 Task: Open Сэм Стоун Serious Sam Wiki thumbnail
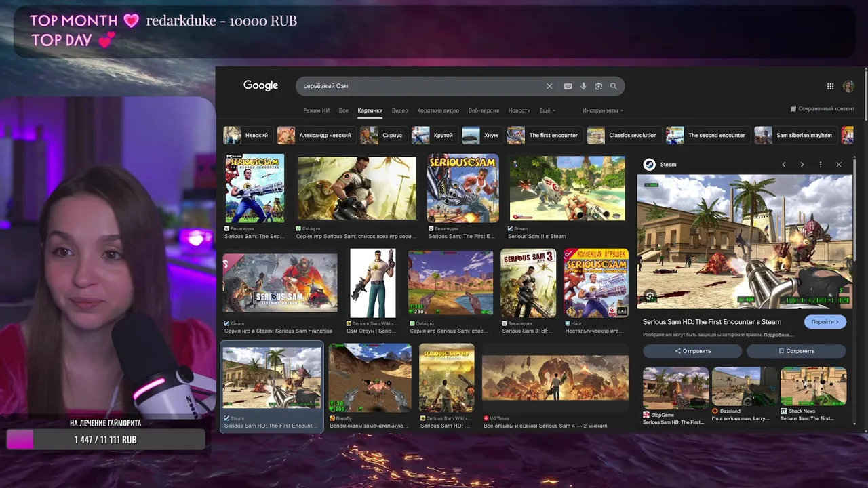tap(372, 283)
